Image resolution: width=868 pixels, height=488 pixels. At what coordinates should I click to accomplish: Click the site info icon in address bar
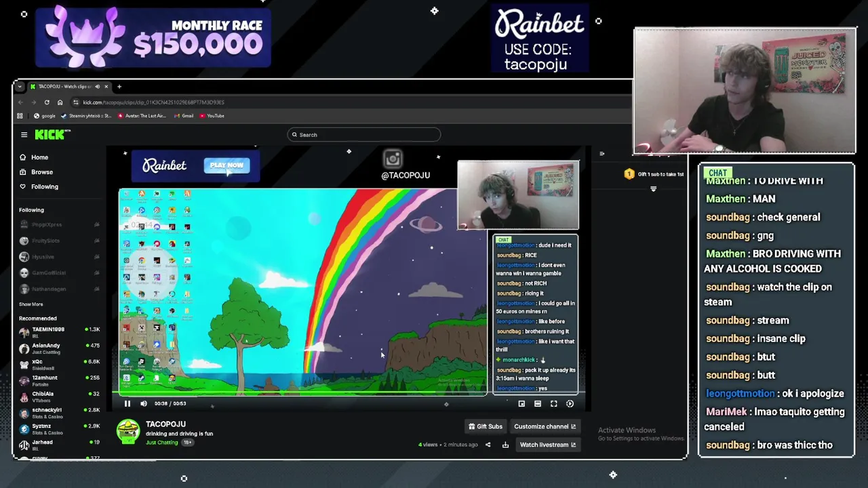76,102
